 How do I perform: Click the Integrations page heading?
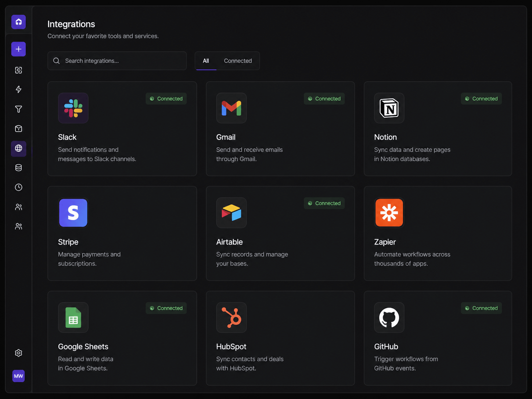[x=71, y=24]
